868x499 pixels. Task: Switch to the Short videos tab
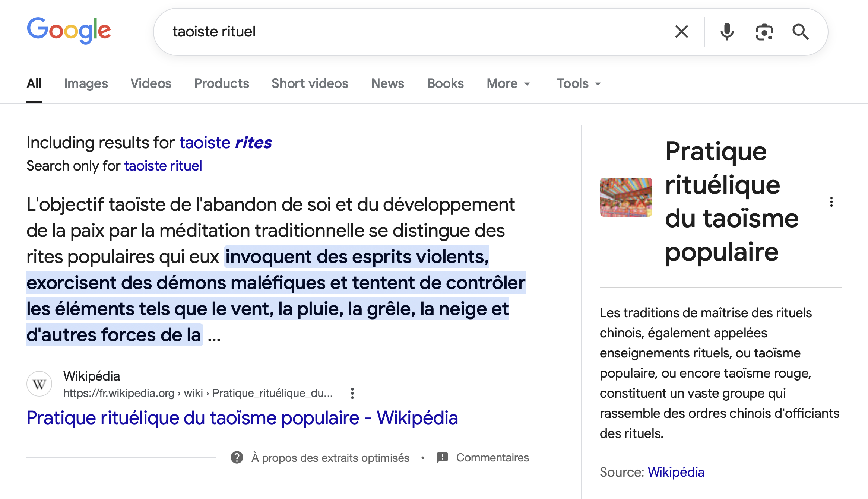[310, 83]
